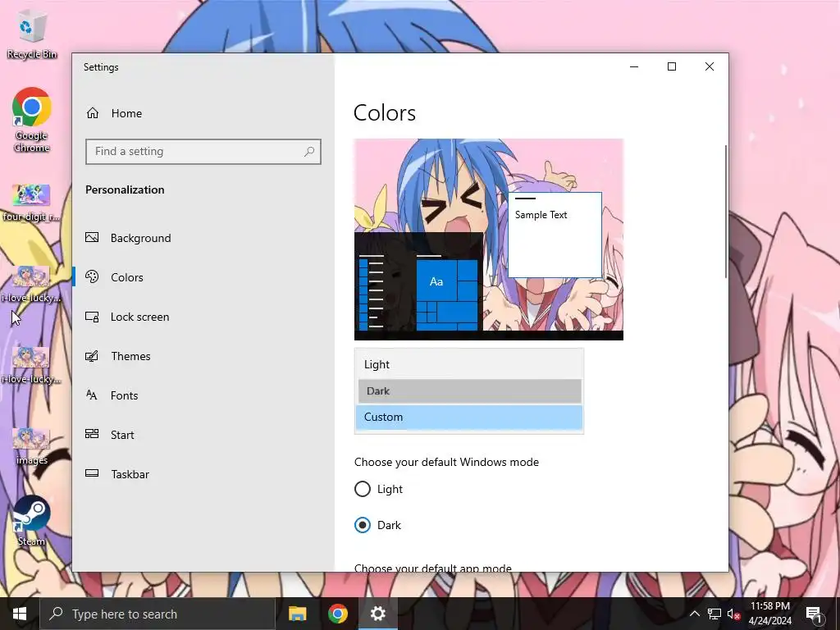Click the blue Aa tile in preview

pos(436,281)
